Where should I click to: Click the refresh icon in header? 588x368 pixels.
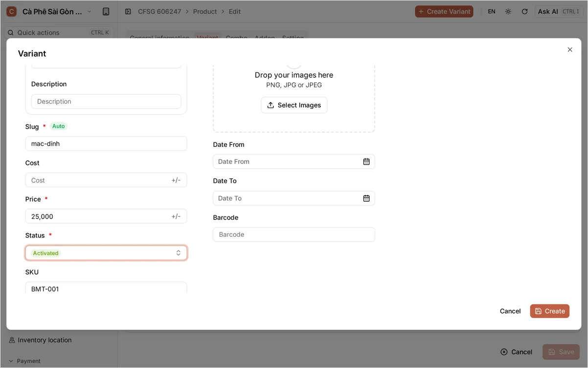pos(524,11)
